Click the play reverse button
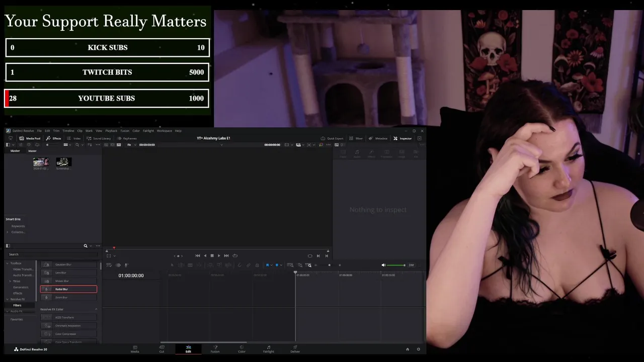 (x=205, y=255)
